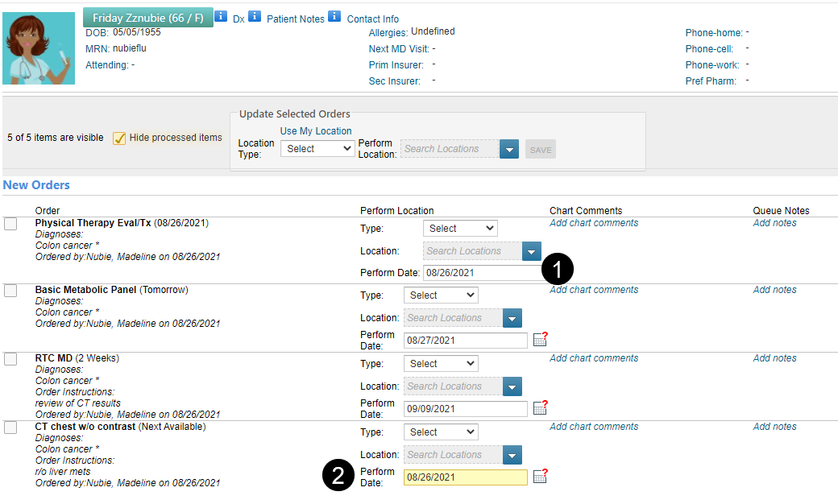The width and height of the screenshot is (838, 504).
Task: Expand location dropdown arrow for CT chest order
Action: [x=512, y=455]
